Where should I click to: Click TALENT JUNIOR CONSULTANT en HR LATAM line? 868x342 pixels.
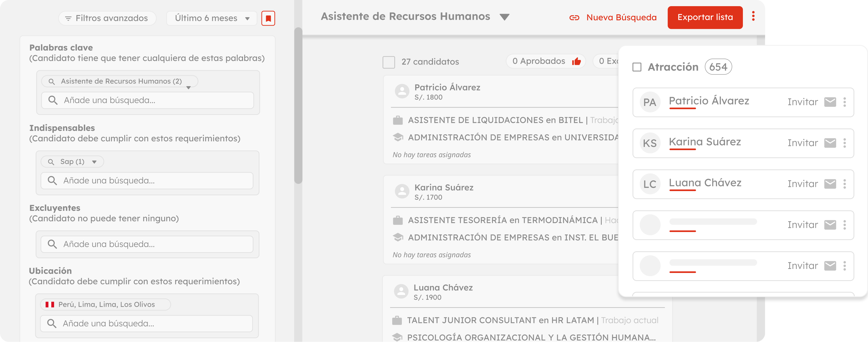click(x=500, y=320)
